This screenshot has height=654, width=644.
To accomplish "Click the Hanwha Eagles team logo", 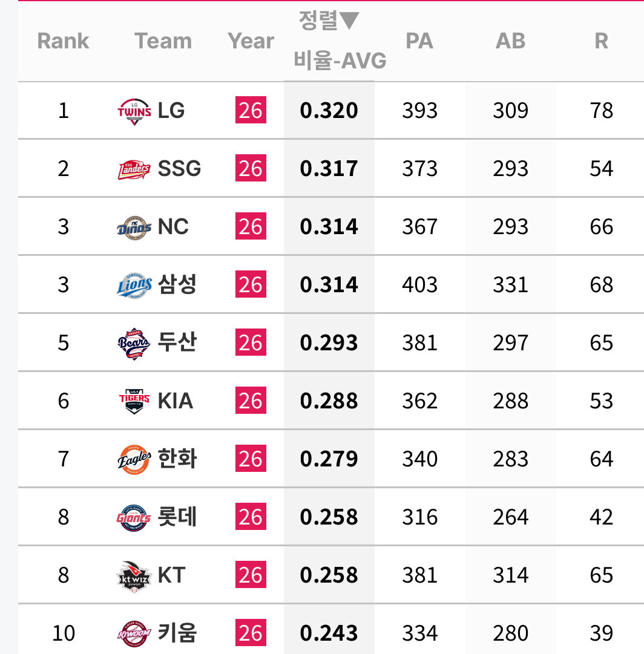I will pyautogui.click(x=134, y=460).
